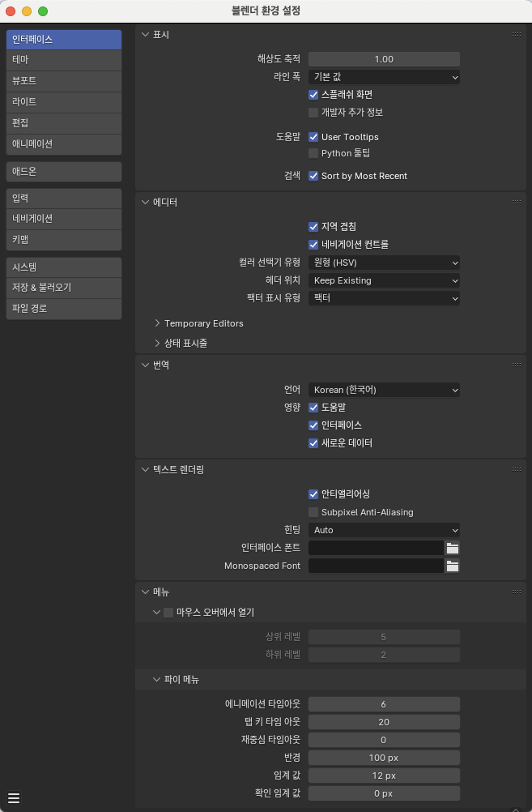Toggle 새로운 데이터 checkbox

[313, 443]
